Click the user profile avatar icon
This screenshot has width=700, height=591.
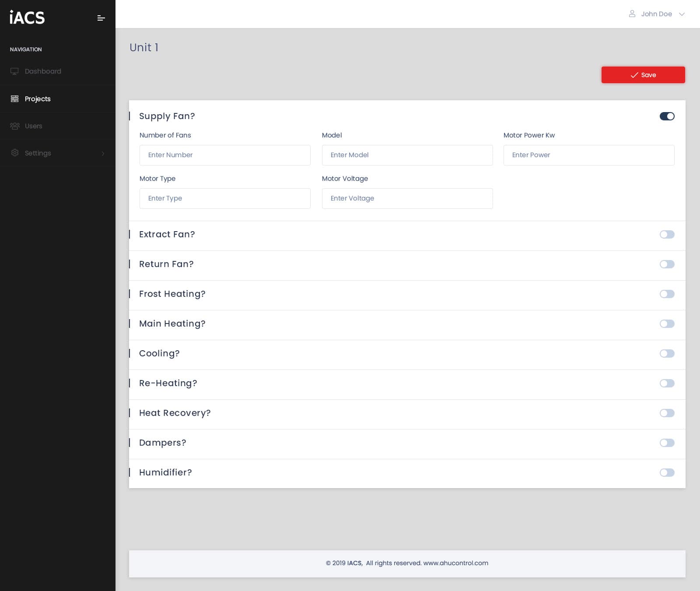[632, 14]
